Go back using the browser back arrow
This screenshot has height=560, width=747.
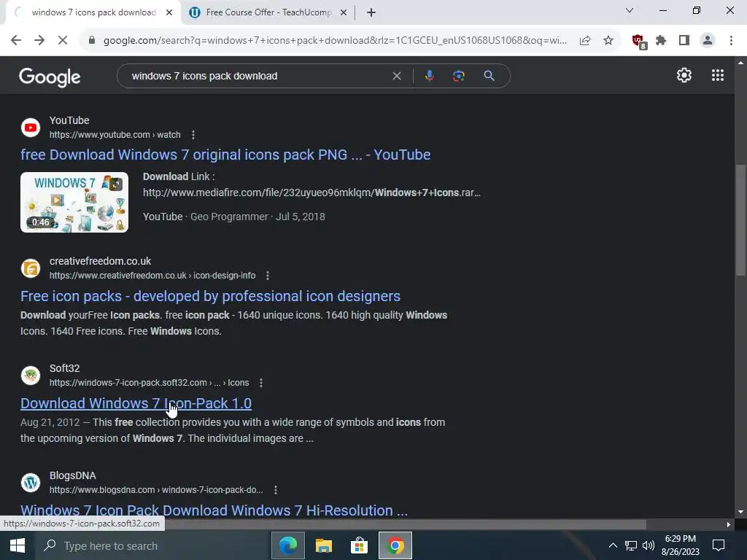16,41
